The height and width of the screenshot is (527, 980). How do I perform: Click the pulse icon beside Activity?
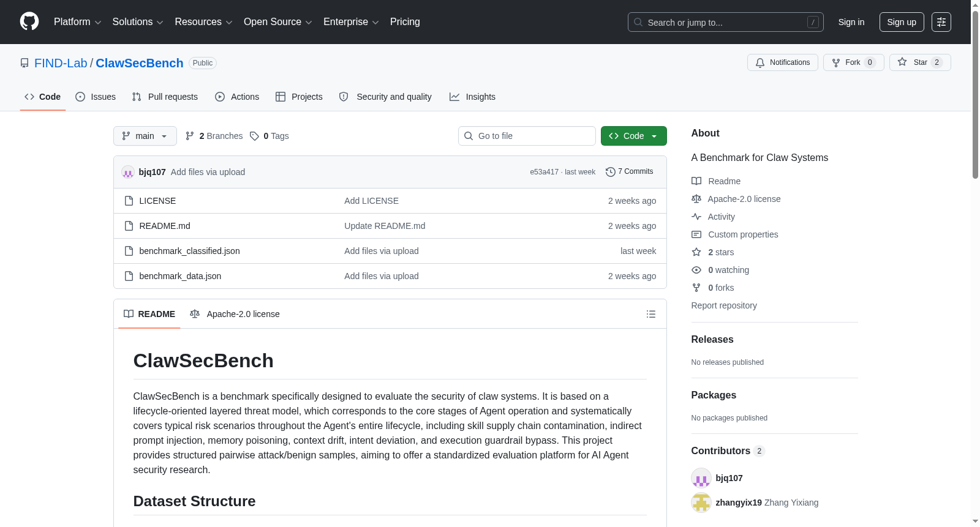coord(696,217)
